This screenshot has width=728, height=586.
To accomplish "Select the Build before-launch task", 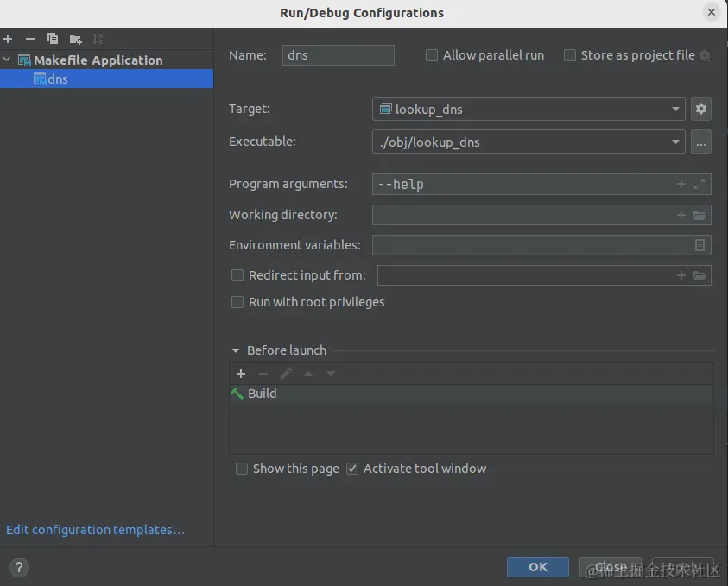I will [x=262, y=394].
